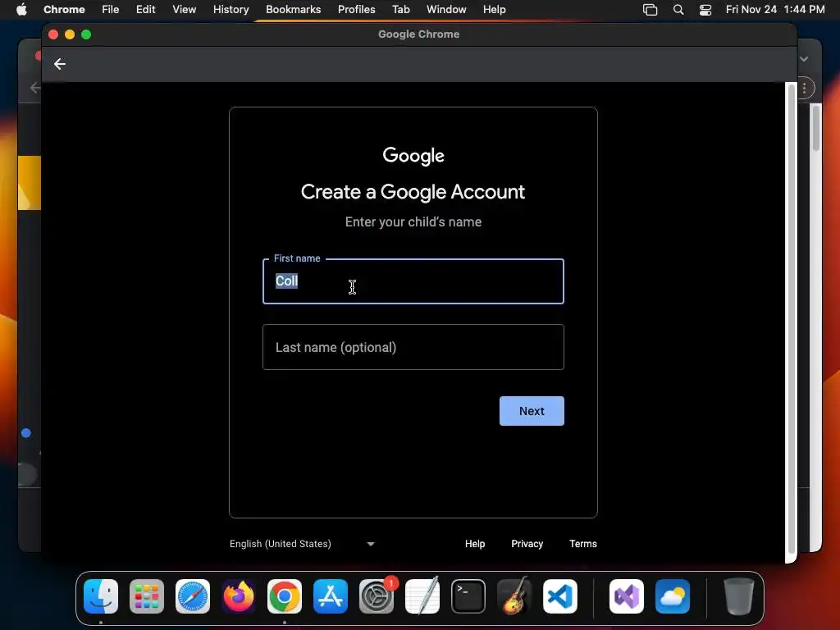Open the Window menu
Viewport: 840px width, 630px height.
(x=446, y=9)
